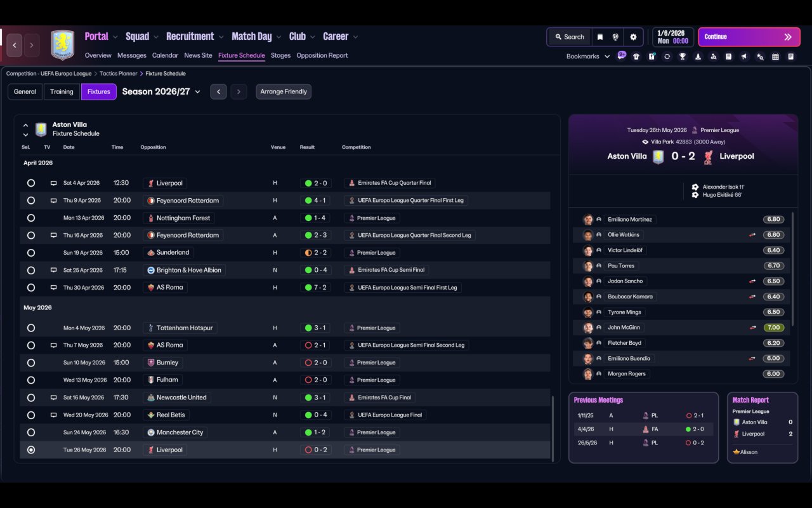The width and height of the screenshot is (812, 508).
Task: Open the megaphone bookmark icon
Action: (x=744, y=57)
